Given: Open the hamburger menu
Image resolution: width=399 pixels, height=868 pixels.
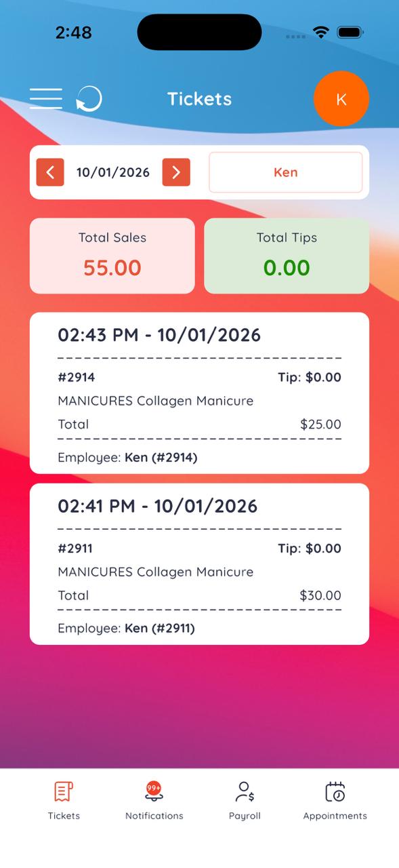Looking at the screenshot, I should coord(46,99).
